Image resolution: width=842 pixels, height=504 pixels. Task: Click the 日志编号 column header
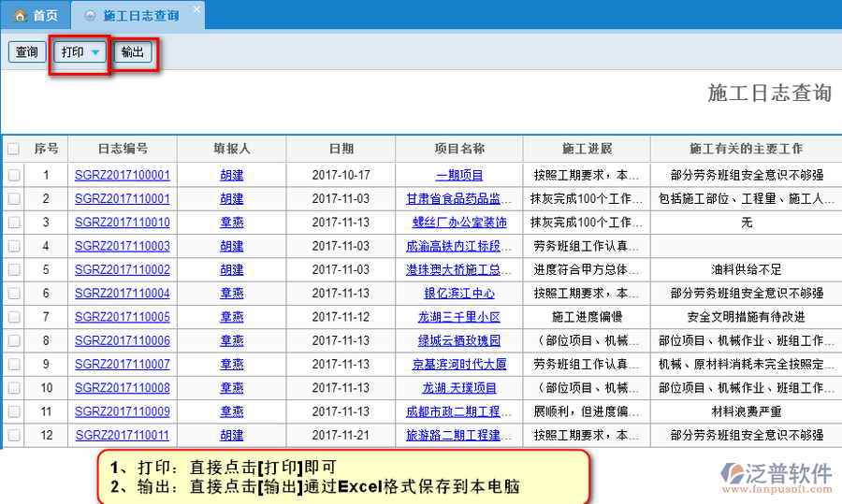coord(123,149)
